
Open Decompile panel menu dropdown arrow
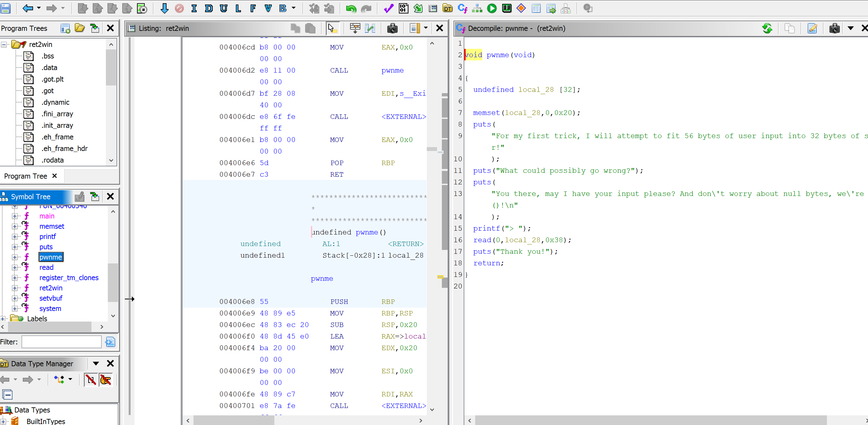850,28
